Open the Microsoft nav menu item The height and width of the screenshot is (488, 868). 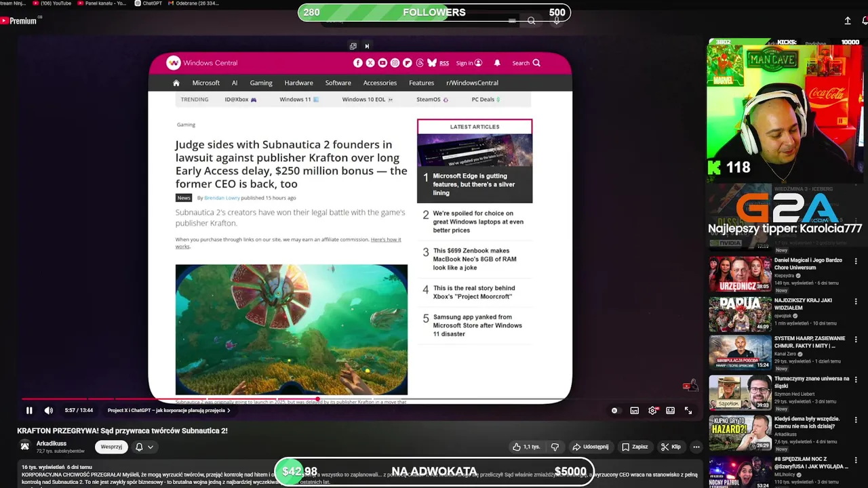click(x=206, y=83)
